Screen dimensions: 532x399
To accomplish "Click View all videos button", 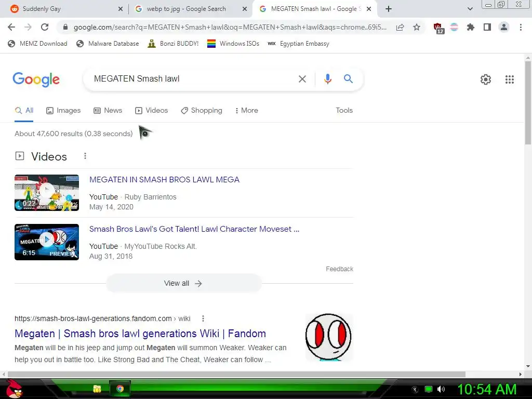I will (x=183, y=283).
